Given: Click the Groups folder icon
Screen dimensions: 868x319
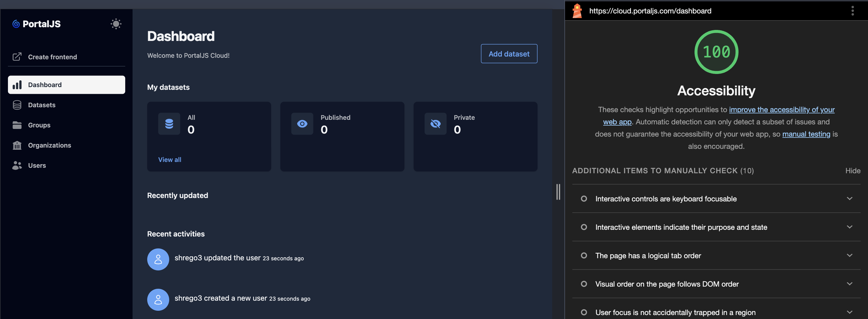Looking at the screenshot, I should point(17,125).
